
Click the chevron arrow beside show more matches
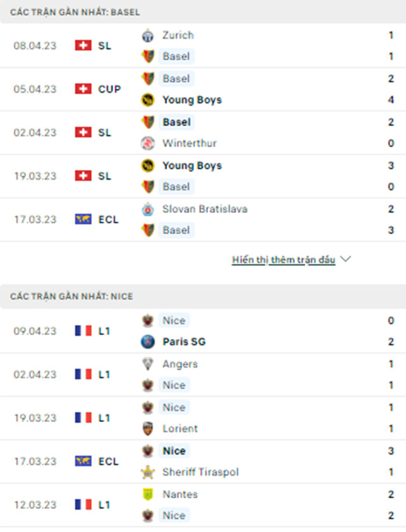point(346,260)
